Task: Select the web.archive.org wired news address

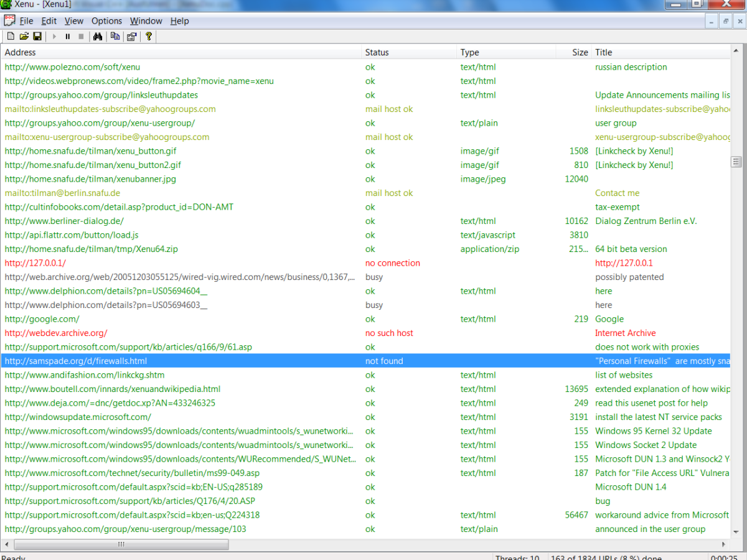Action: coord(180,277)
